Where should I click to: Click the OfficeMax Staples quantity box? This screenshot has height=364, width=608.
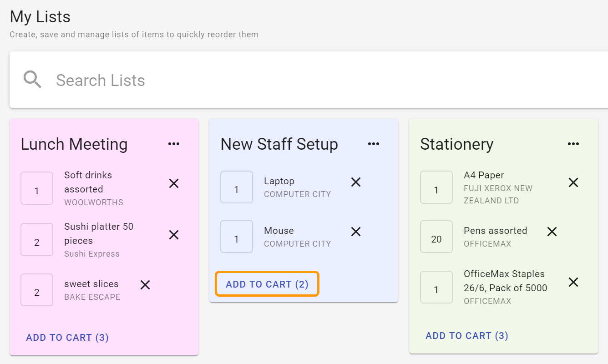click(436, 287)
